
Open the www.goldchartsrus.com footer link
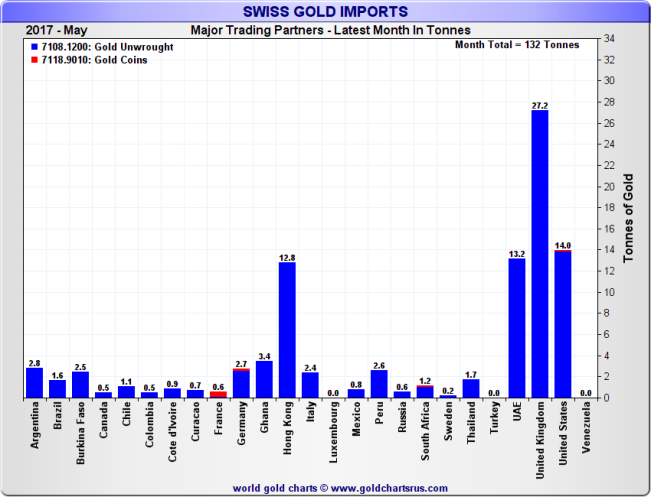click(x=388, y=487)
